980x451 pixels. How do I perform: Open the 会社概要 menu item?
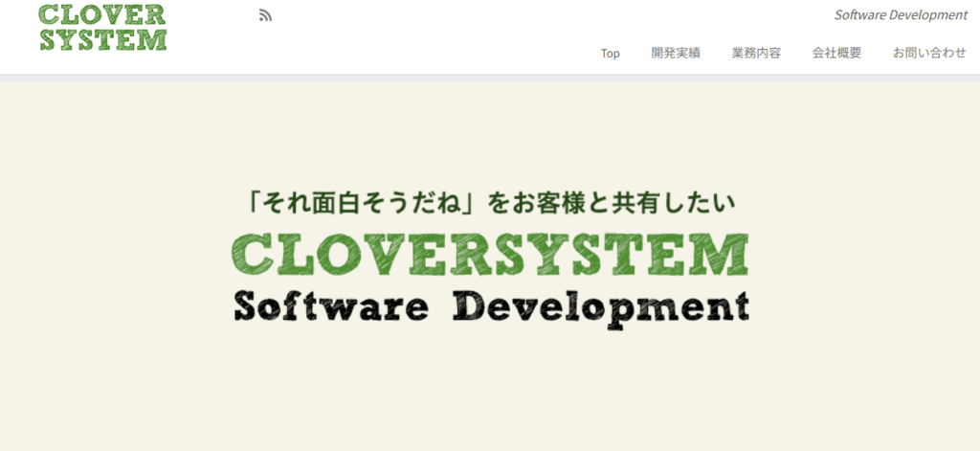[x=836, y=54]
